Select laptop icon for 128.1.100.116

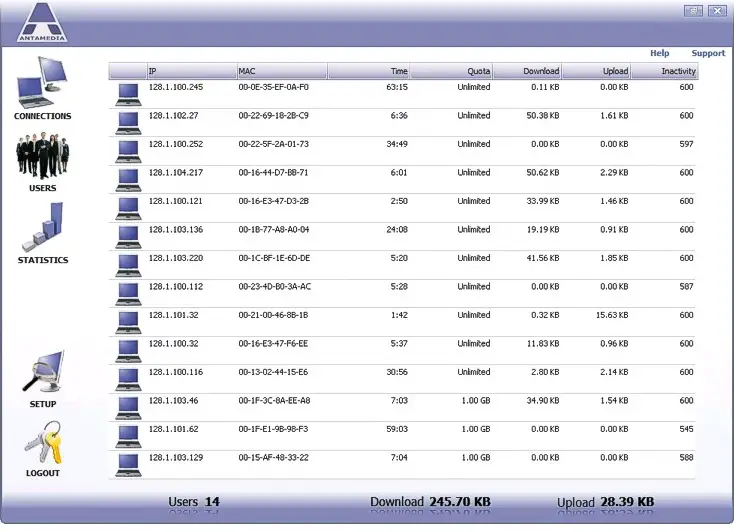128,380
